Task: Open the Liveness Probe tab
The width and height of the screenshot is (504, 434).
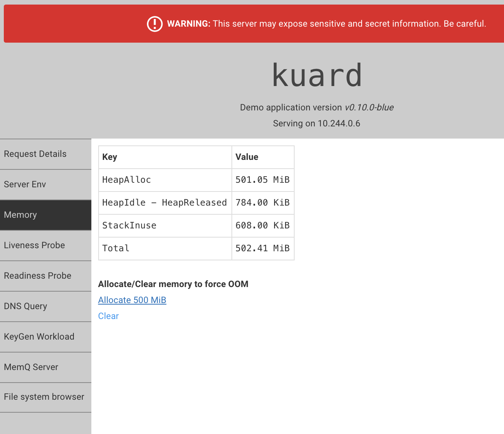Action: [x=46, y=246]
